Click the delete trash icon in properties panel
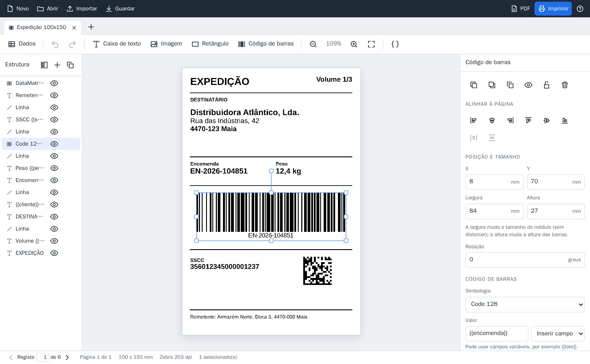The width and height of the screenshot is (590, 364). 565,85
